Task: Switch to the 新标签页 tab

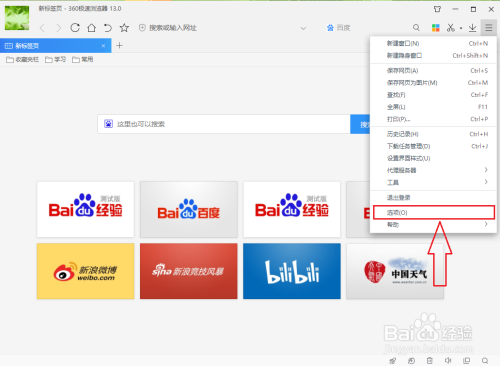Action: pos(55,46)
